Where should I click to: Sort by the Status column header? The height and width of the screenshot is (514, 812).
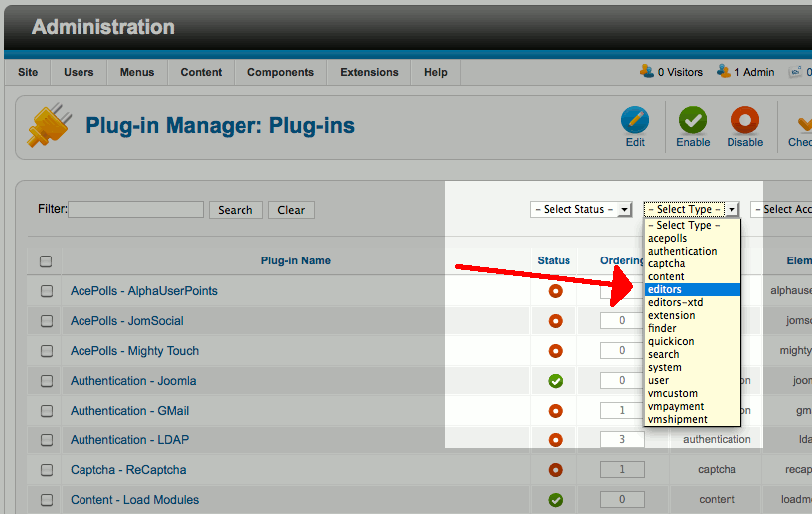tap(554, 260)
